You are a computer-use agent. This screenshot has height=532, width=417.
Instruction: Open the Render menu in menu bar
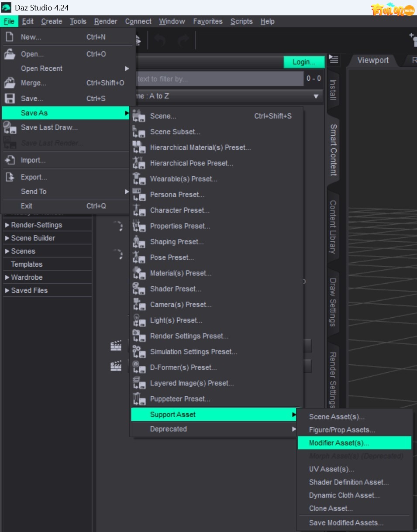coord(106,21)
